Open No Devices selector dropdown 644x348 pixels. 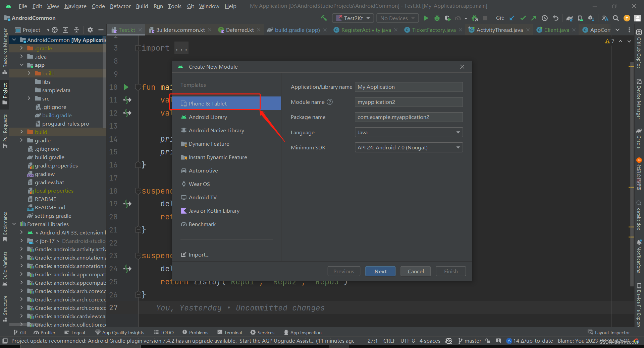point(397,18)
